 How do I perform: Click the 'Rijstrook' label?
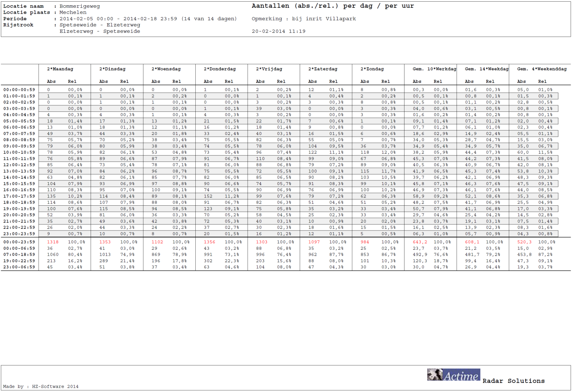click(18, 25)
